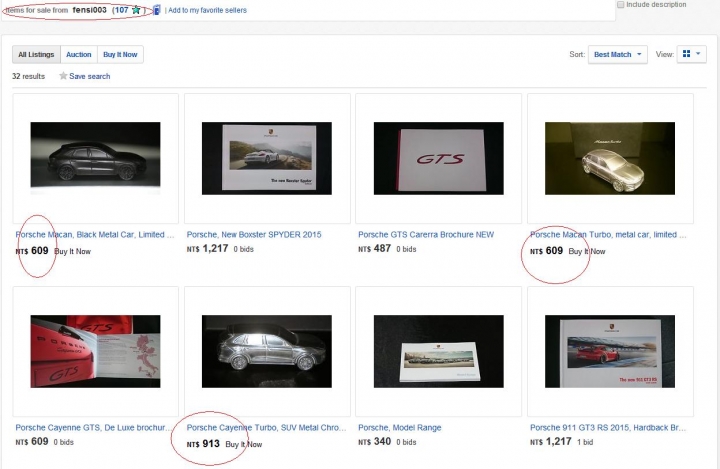Click the seller feedback star icon
The height and width of the screenshot is (469, 720).
[x=136, y=10]
